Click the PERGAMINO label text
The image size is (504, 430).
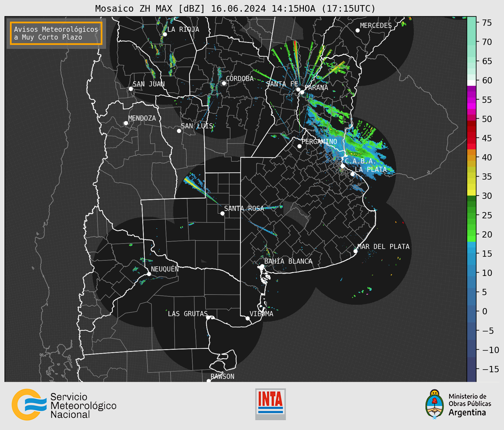(319, 141)
